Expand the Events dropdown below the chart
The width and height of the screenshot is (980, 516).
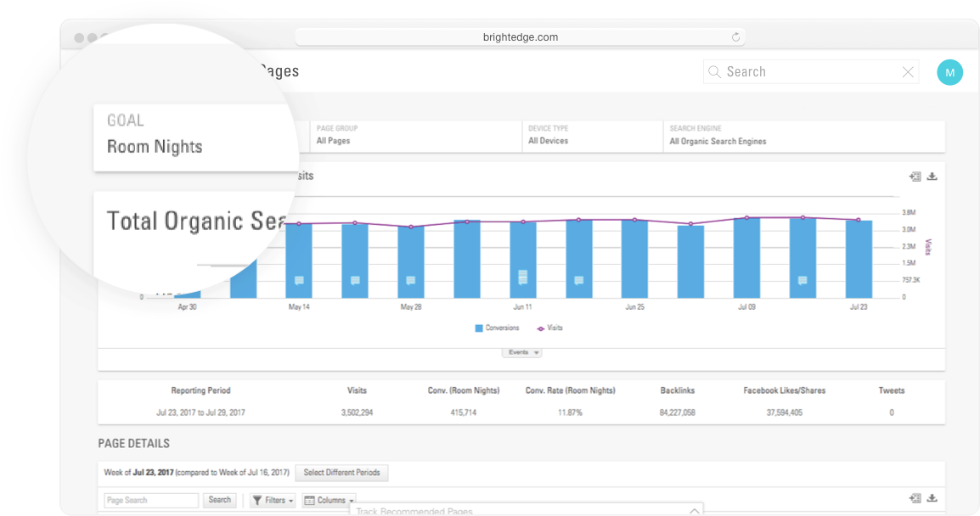coord(521,352)
